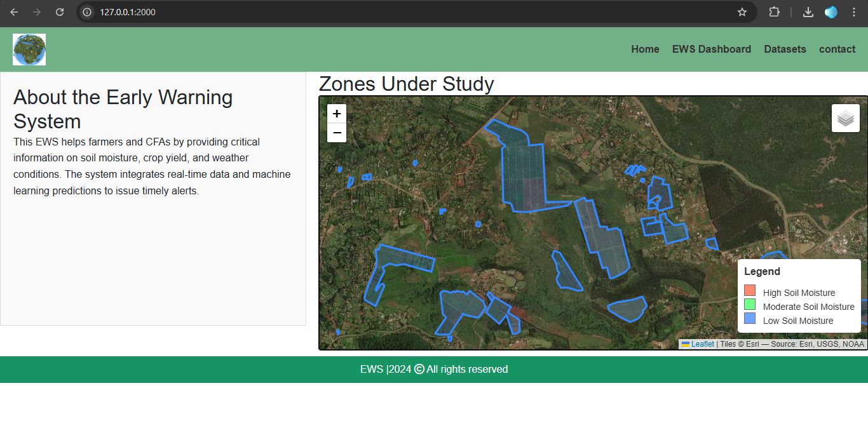
Task: Click the Zones Under Study heading
Action: [406, 84]
